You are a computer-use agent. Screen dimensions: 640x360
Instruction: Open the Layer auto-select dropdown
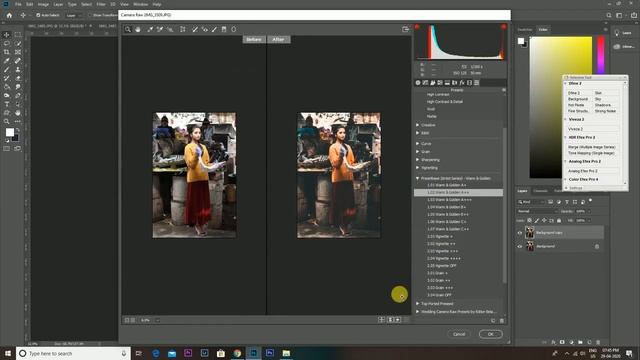[x=73, y=15]
